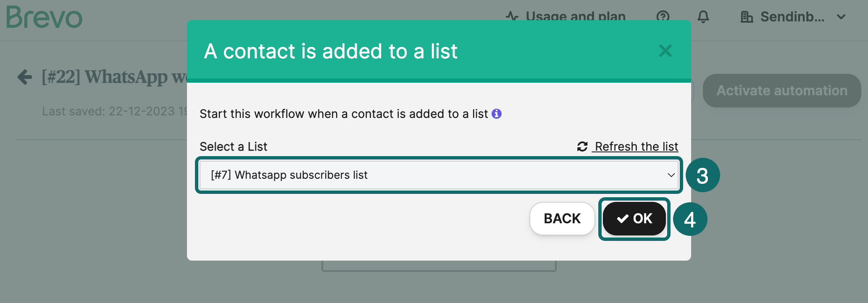Click the Activate automation button
Image resolution: width=868 pixels, height=303 pixels.
pyautogui.click(x=782, y=90)
